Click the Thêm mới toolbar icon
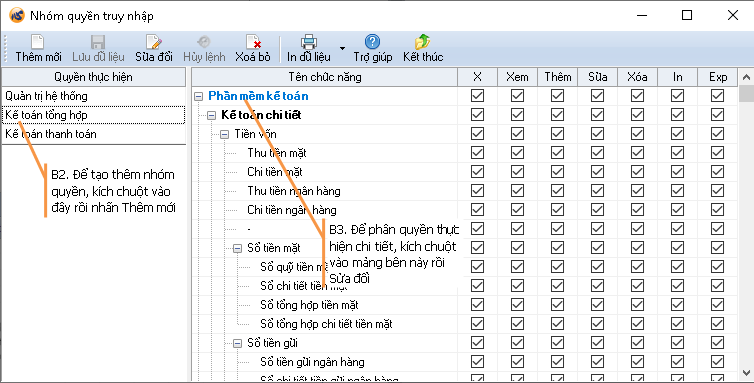The width and height of the screenshot is (754, 383). (38, 42)
